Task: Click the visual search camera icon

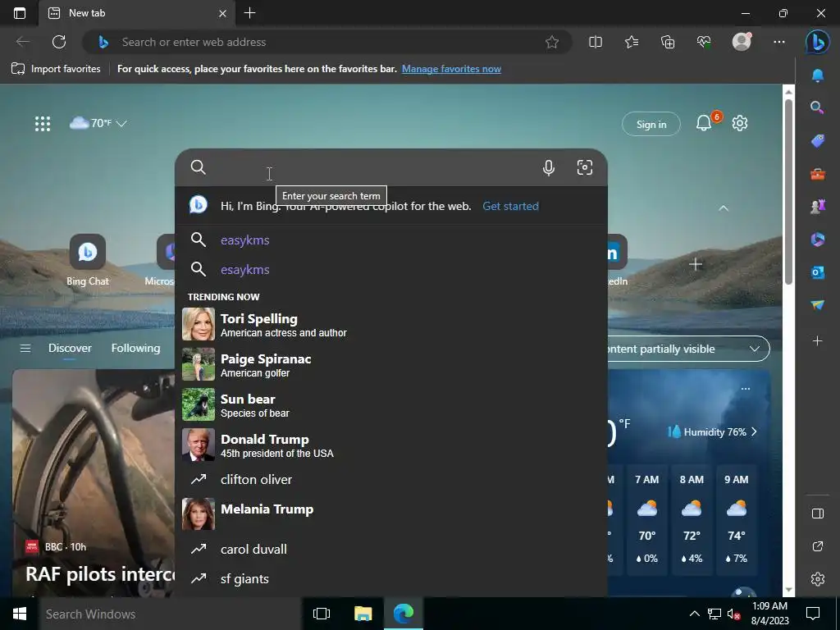Action: click(x=584, y=167)
